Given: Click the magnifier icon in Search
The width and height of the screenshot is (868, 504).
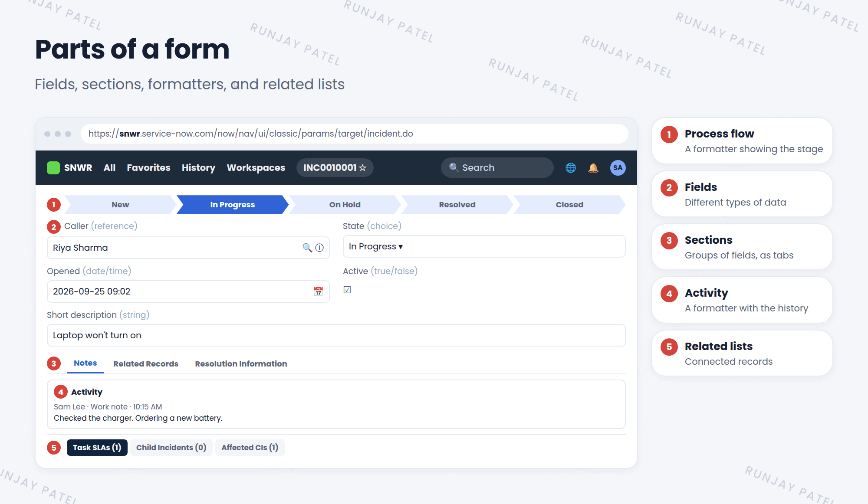Looking at the screenshot, I should [x=454, y=167].
